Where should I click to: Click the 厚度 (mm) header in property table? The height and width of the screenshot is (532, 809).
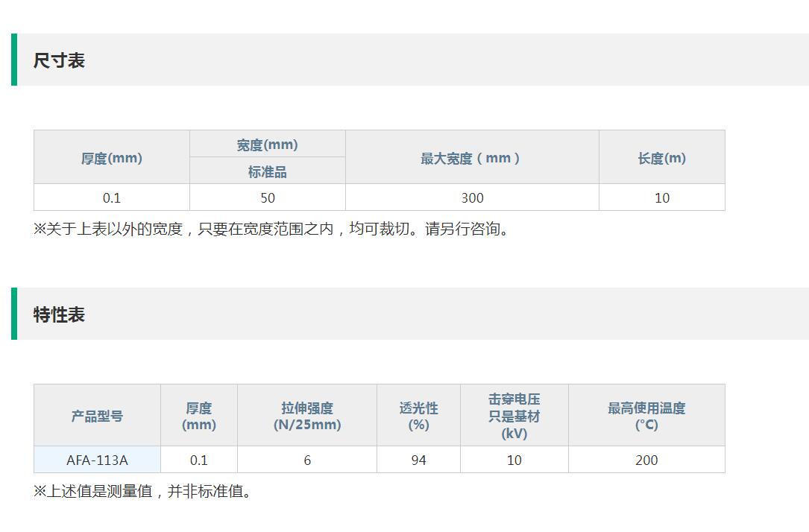198,416
